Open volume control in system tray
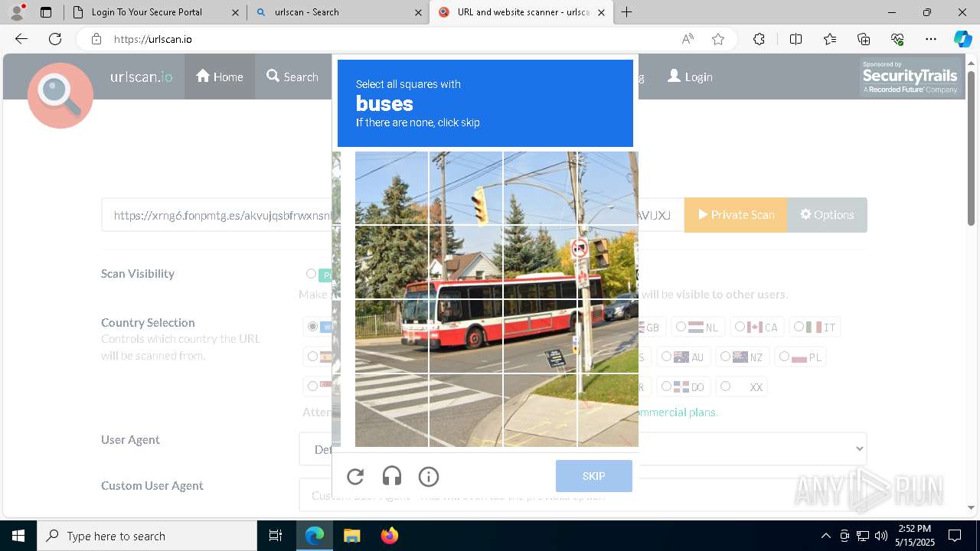This screenshot has height=551, width=980. pyautogui.click(x=881, y=536)
